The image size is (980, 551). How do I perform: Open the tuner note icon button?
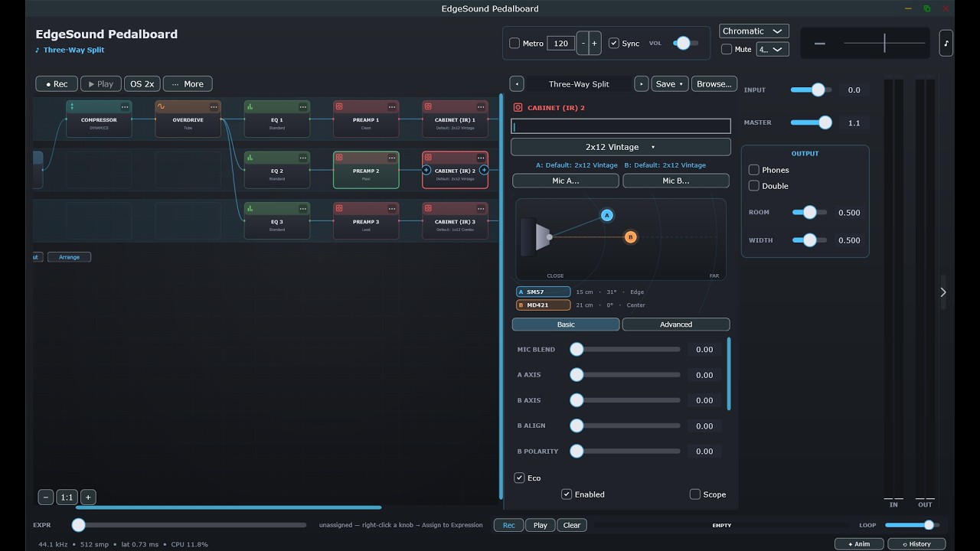pyautogui.click(x=946, y=43)
